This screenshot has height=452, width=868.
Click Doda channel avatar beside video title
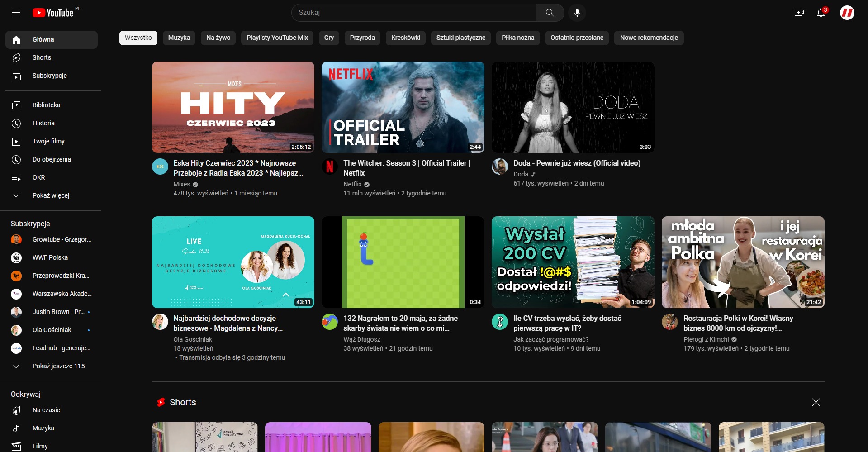click(500, 167)
